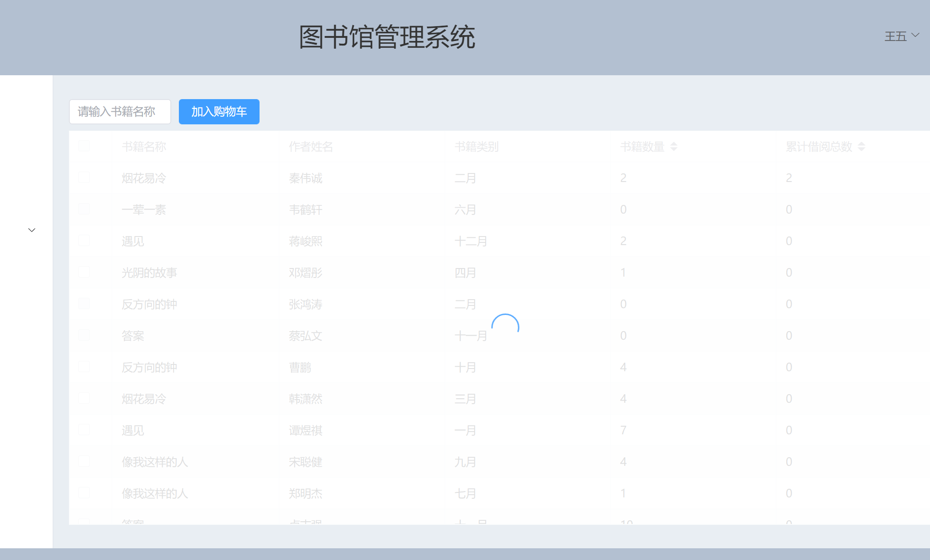The image size is (930, 560).
Task: Click ascending sort caret for 累计借阅总数
Action: (x=861, y=144)
